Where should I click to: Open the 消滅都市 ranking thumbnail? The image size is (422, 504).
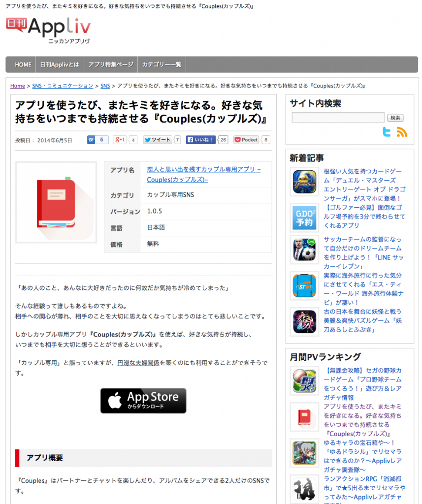304,489
